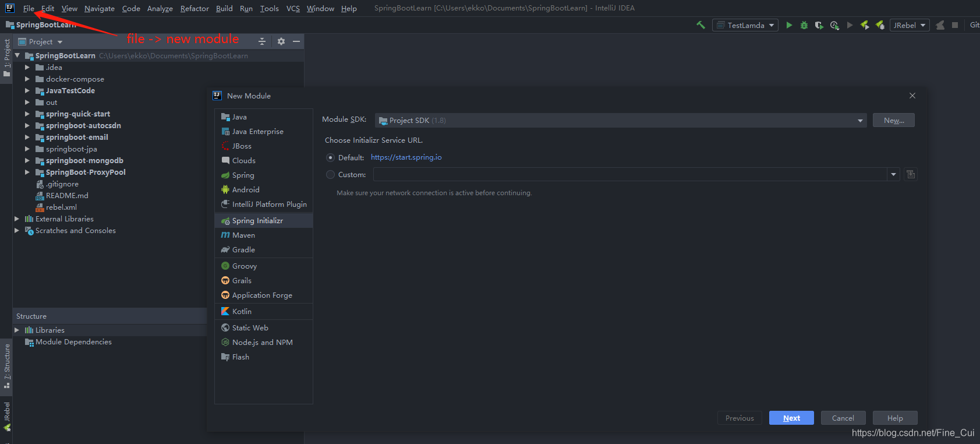Click the Next button
This screenshot has height=444, width=980.
791,418
